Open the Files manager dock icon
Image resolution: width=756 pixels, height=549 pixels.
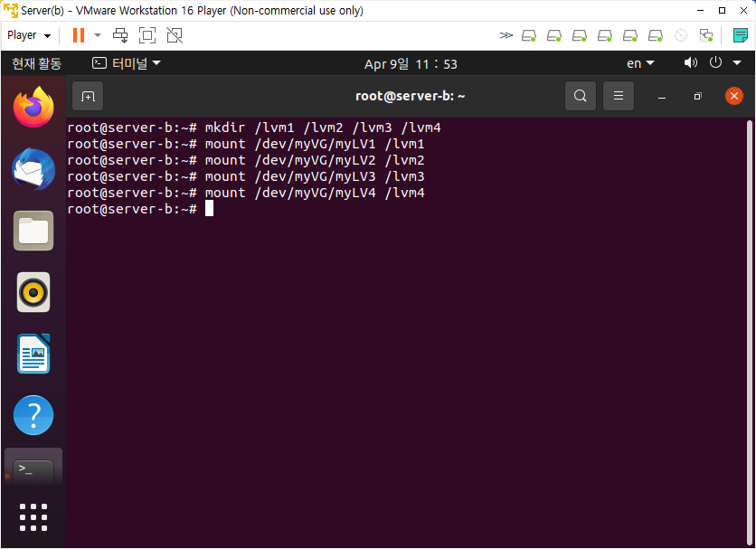(33, 231)
